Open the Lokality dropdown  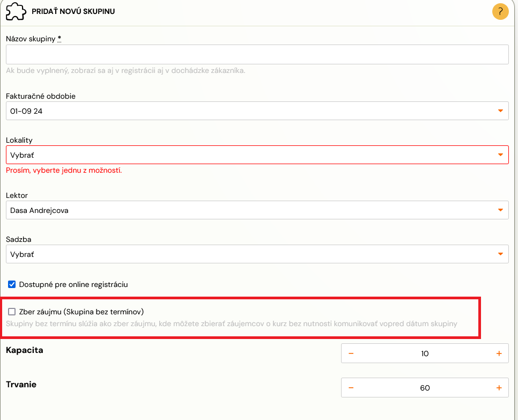[257, 154]
